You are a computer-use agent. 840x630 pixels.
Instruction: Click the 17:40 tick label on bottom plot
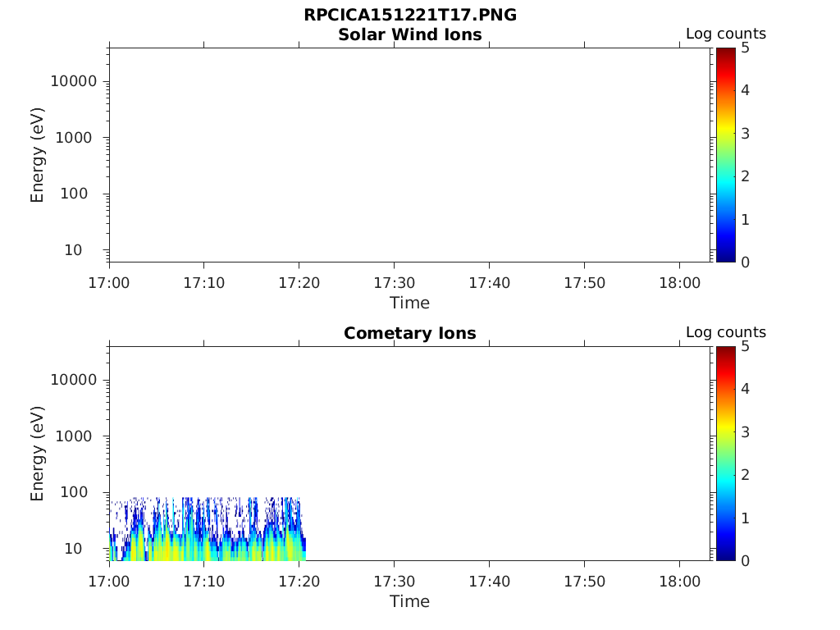click(x=489, y=582)
